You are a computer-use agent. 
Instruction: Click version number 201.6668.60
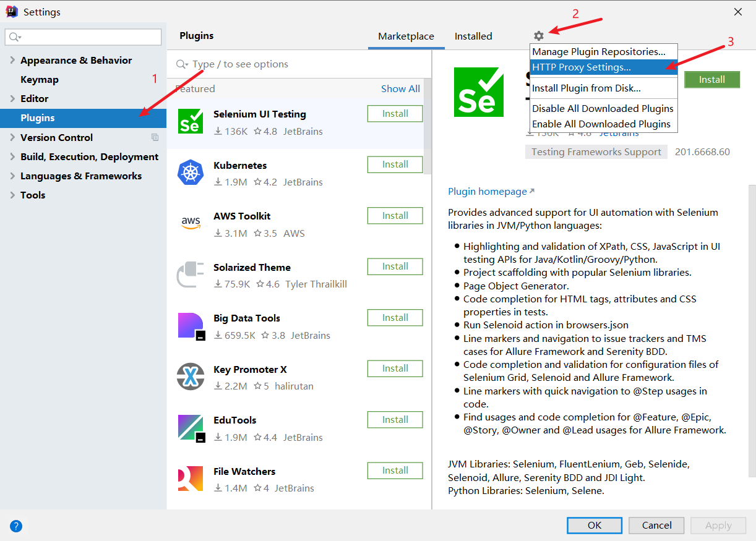click(702, 152)
